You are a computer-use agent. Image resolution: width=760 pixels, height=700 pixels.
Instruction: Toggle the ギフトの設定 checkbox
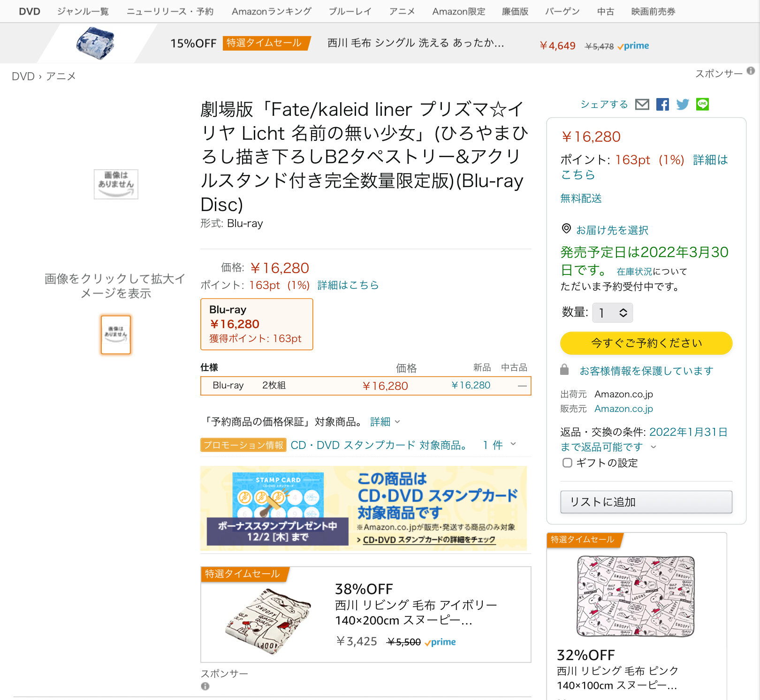(567, 463)
